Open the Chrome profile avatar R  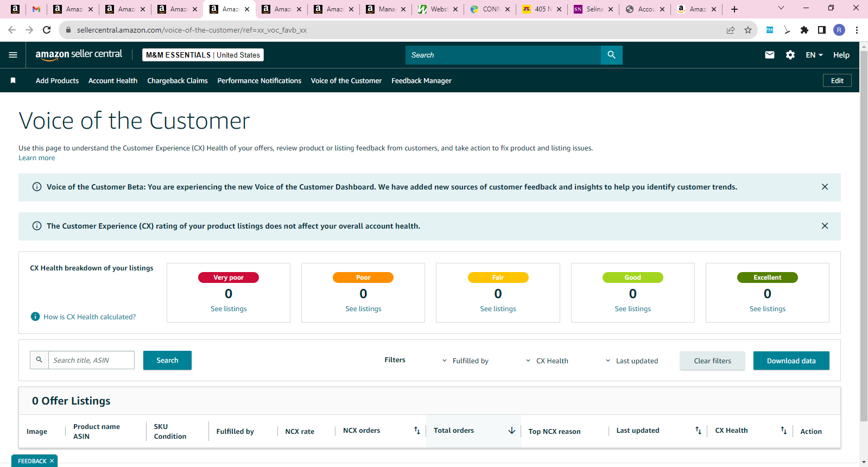click(x=839, y=30)
